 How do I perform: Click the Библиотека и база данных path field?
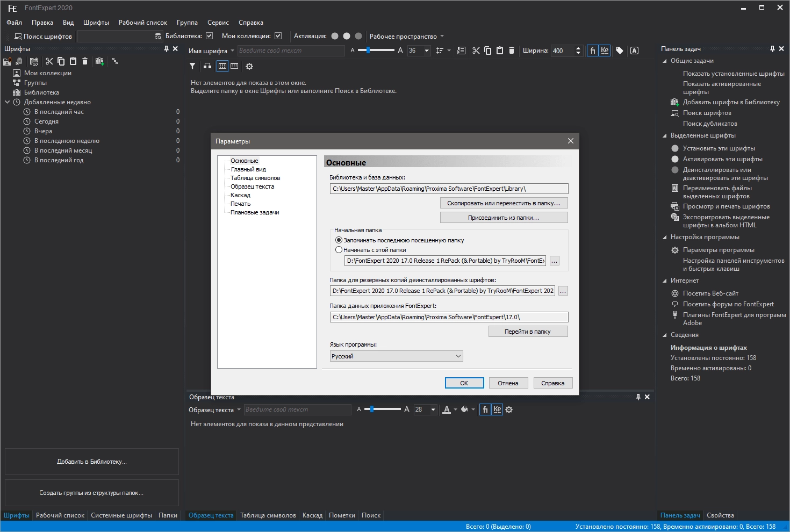(x=449, y=189)
